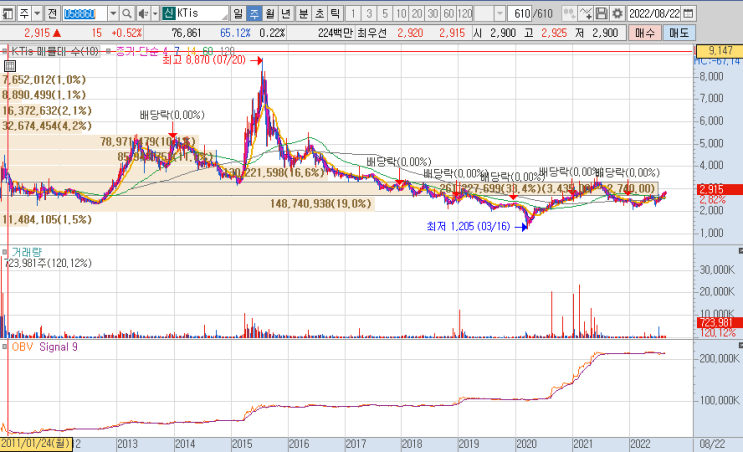Click the 9,147 price axis tag

coord(718,50)
